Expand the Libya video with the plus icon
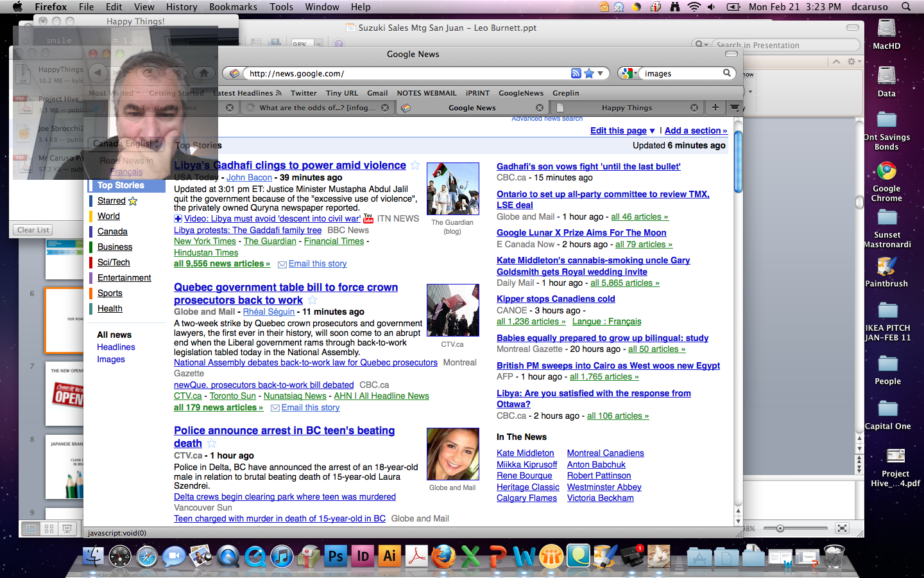Image resolution: width=924 pixels, height=578 pixels. click(x=178, y=219)
